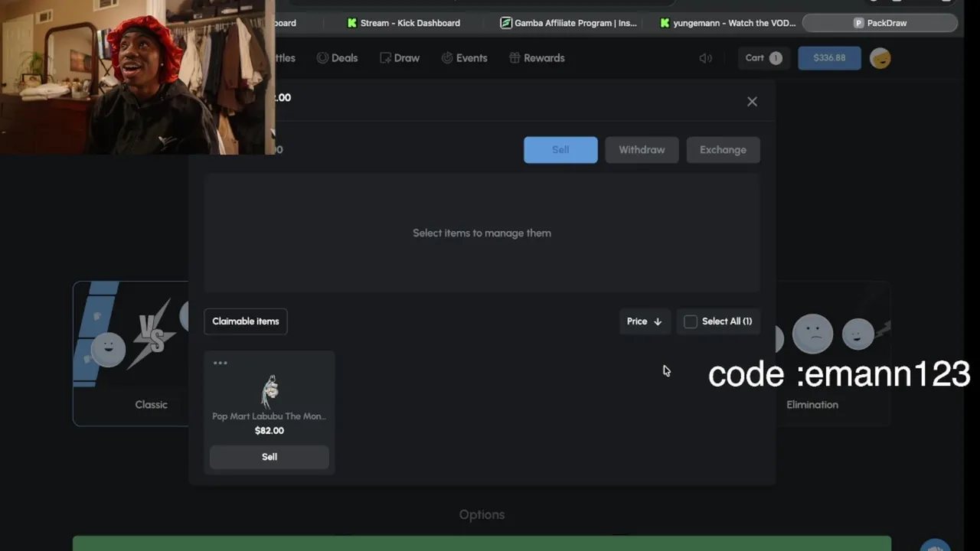This screenshot has height=551, width=980.
Task: Open the Rewards page
Action: [x=537, y=58]
